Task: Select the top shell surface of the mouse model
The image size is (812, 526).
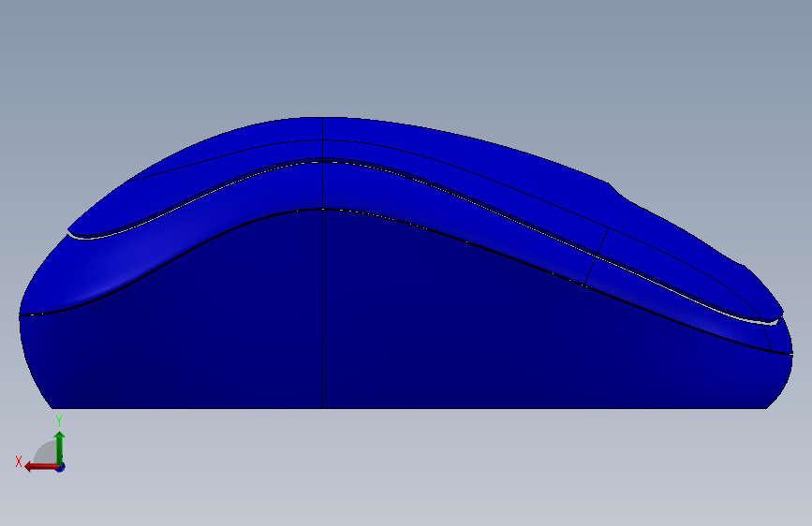Action: 414,150
